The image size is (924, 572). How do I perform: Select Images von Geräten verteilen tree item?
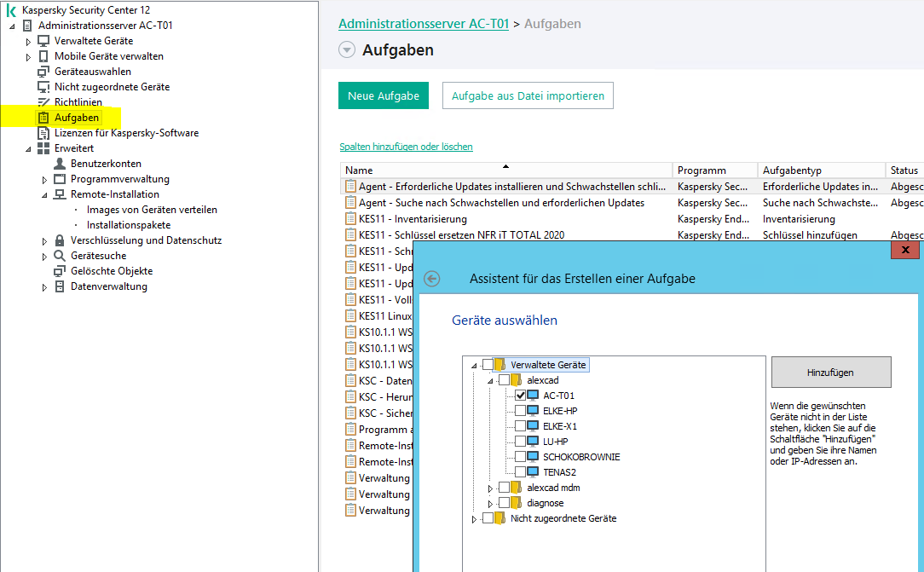152,209
